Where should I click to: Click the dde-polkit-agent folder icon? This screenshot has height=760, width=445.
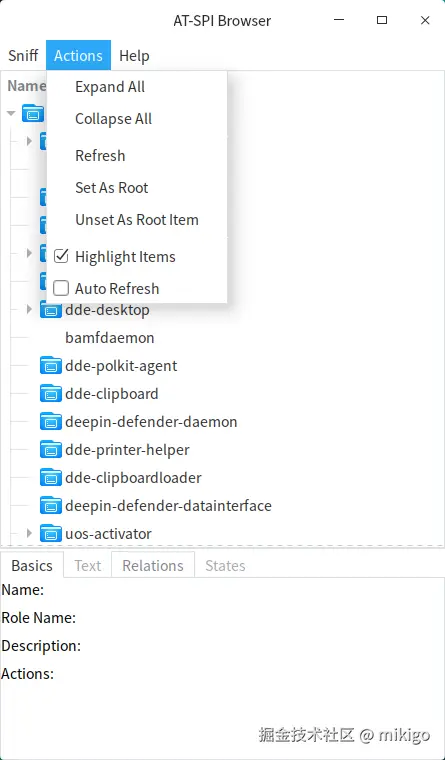(51, 365)
